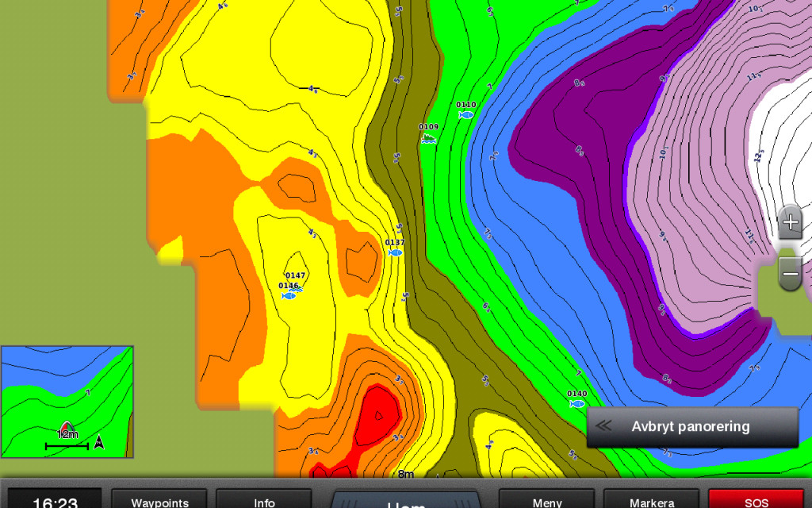Tap the 16:23 clock display
Image resolution: width=812 pixels, height=508 pixels.
55,500
